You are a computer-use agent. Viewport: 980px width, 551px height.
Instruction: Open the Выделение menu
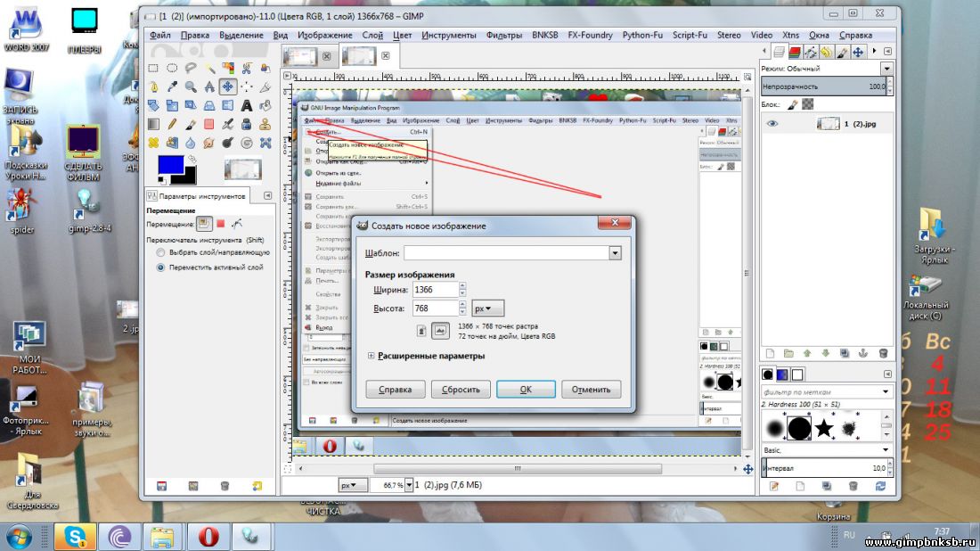[x=241, y=35]
